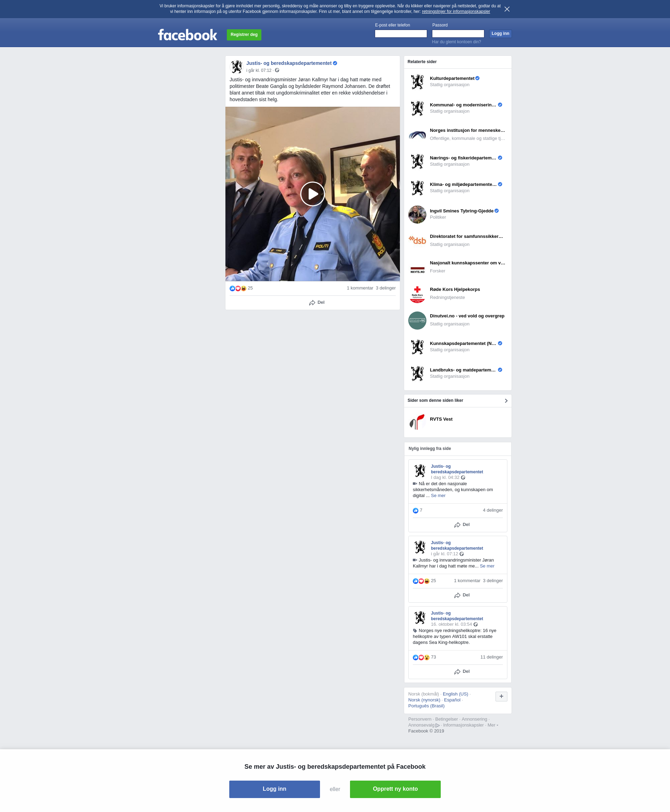Click 'Opprett ny konto' button

click(395, 789)
